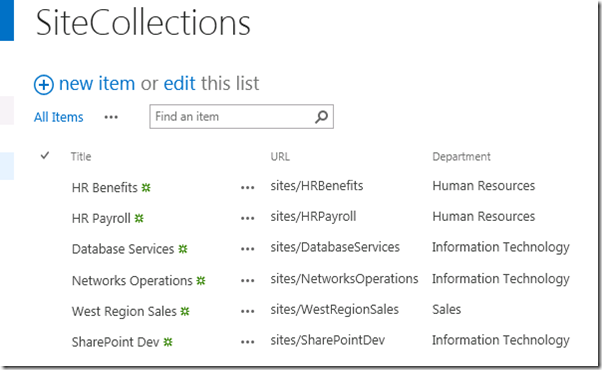
Task: Switch to the All Items view
Action: (58, 117)
